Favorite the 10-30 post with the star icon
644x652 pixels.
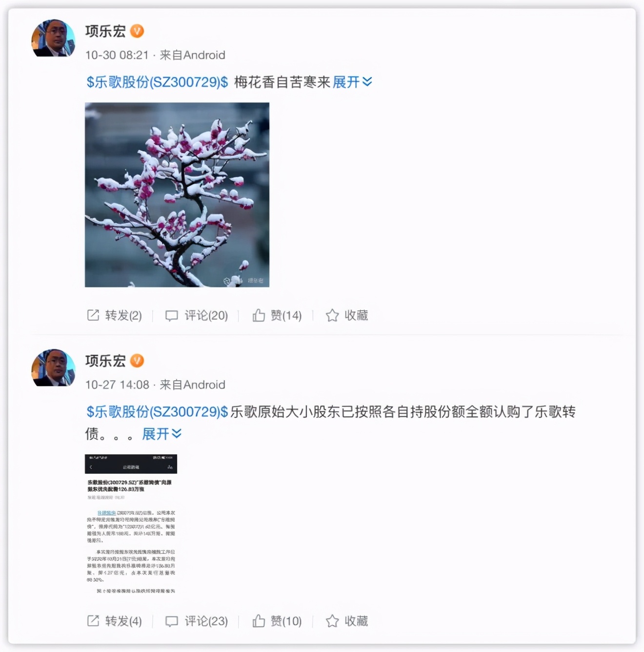(x=332, y=315)
